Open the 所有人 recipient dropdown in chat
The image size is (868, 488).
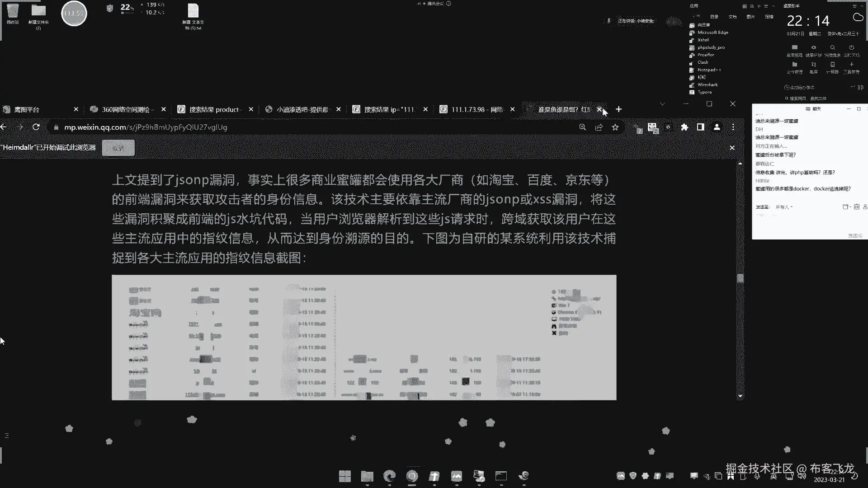coord(784,207)
